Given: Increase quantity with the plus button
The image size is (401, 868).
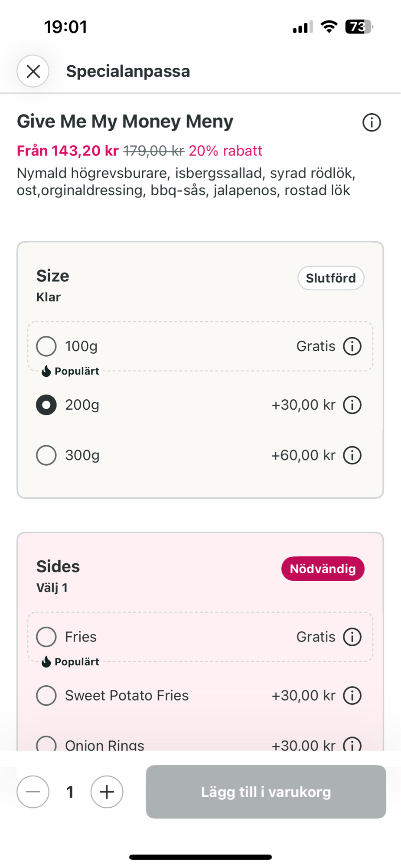Looking at the screenshot, I should click(x=107, y=792).
